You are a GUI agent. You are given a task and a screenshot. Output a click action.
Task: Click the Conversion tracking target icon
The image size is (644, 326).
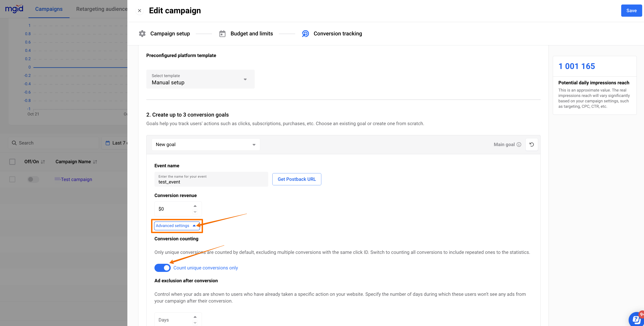305,33
